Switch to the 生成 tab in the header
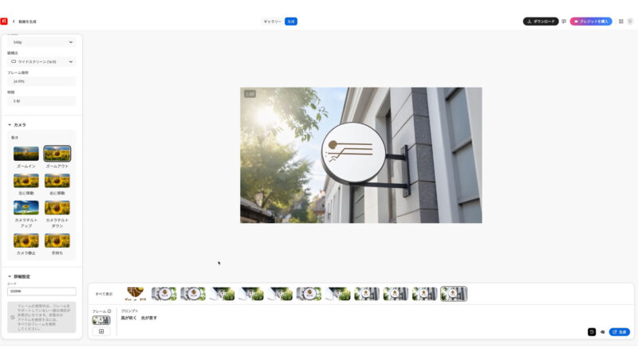638x364 pixels. pos(291,22)
